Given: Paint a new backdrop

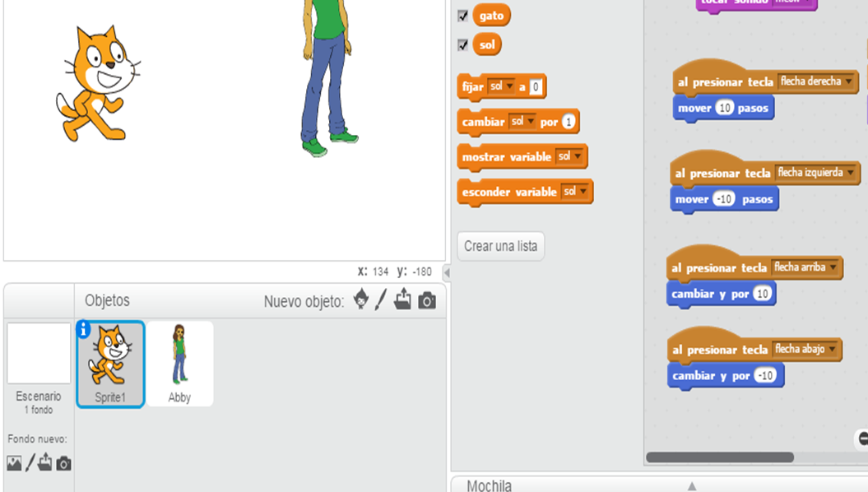Looking at the screenshot, I should pyautogui.click(x=30, y=462).
